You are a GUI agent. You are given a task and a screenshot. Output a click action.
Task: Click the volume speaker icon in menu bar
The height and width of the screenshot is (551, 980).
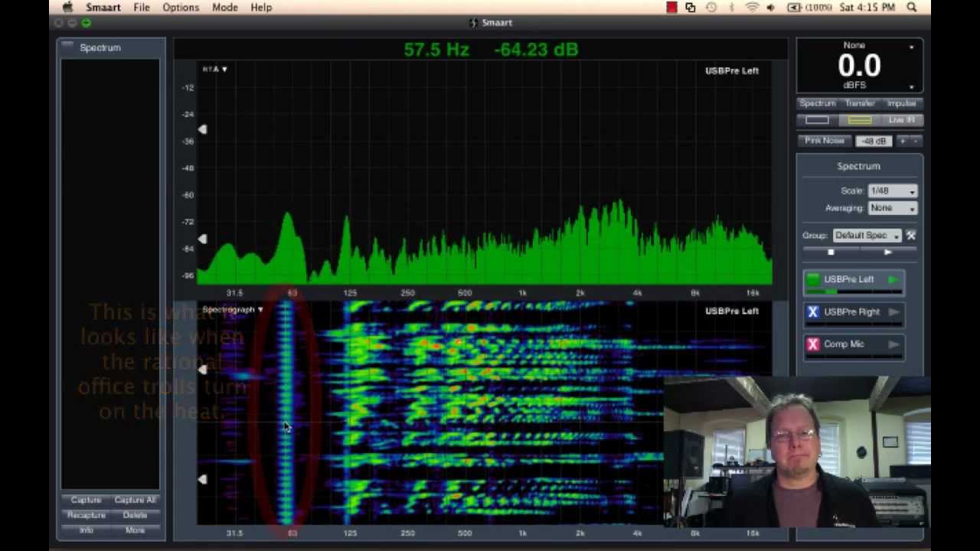click(x=770, y=7)
